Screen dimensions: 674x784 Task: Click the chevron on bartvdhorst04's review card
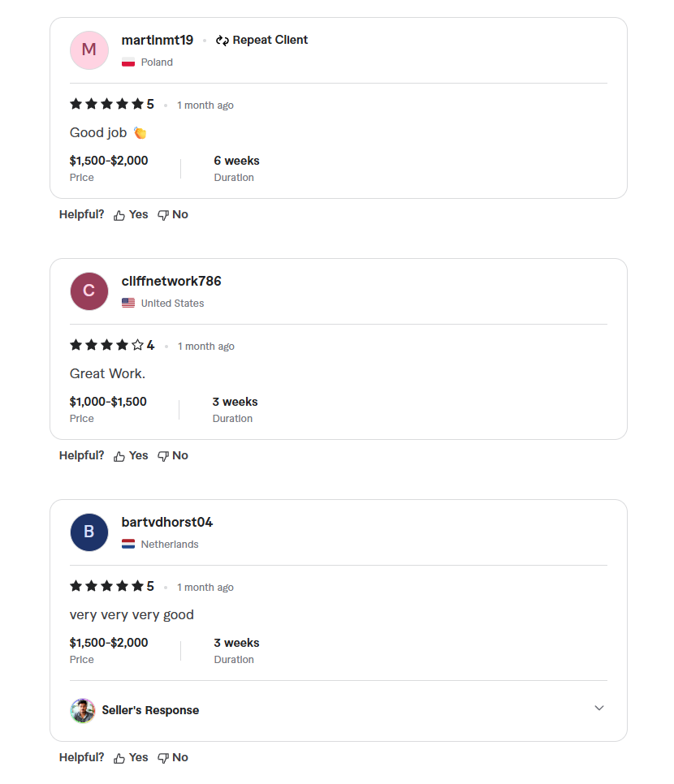[599, 708]
